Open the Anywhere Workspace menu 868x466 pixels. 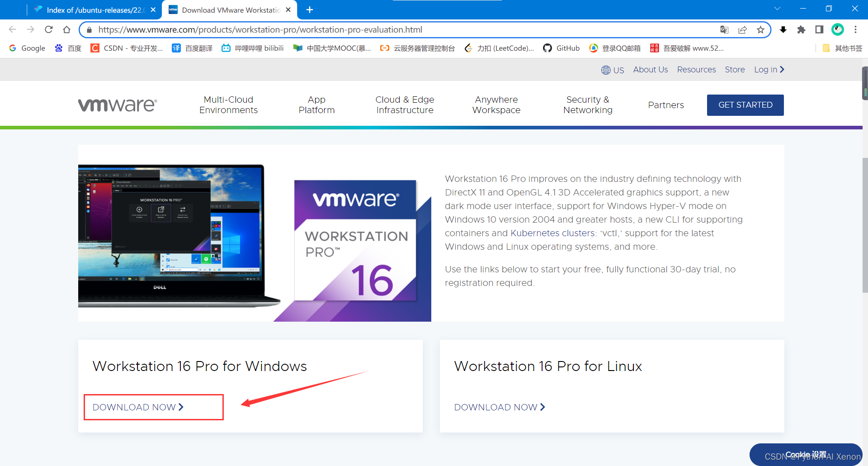coord(496,105)
